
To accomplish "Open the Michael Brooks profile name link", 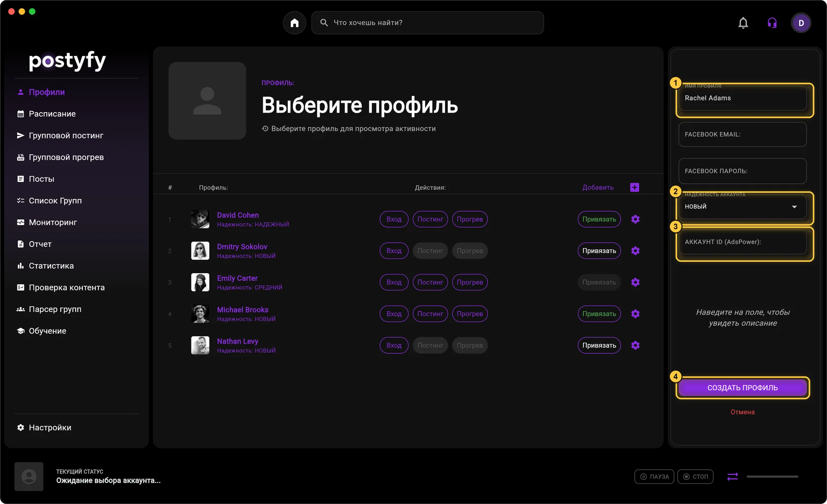I will click(243, 310).
